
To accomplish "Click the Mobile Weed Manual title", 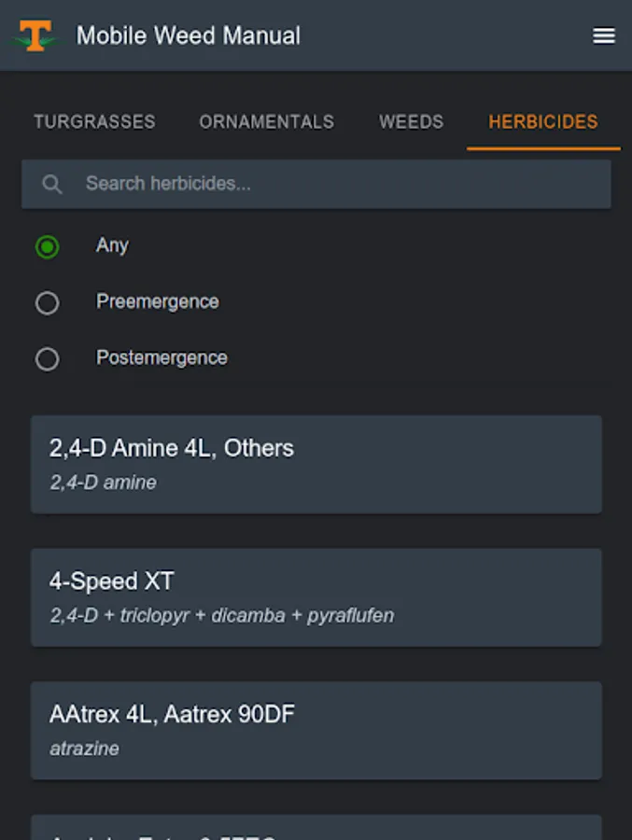I will click(189, 36).
